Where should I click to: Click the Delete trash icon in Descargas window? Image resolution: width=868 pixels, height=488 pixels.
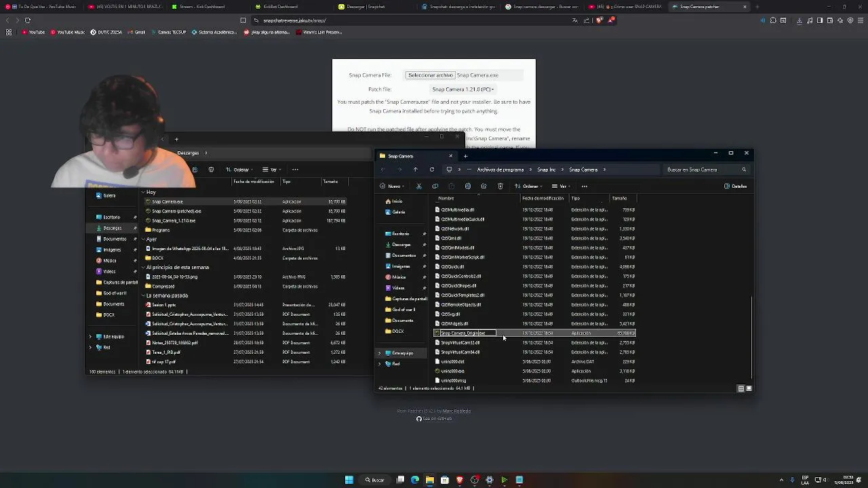click(x=211, y=169)
